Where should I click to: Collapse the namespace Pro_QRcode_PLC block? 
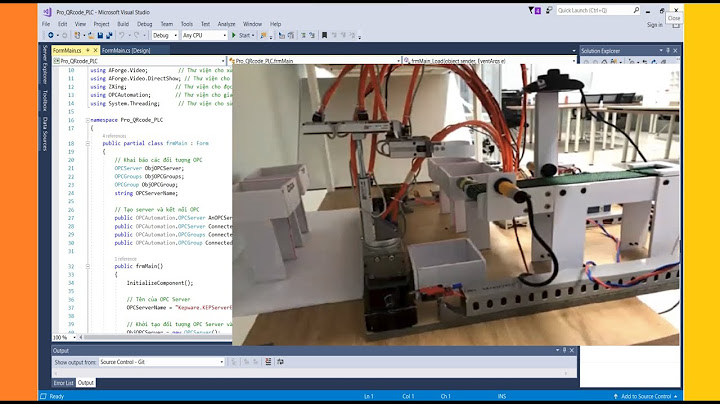point(88,120)
